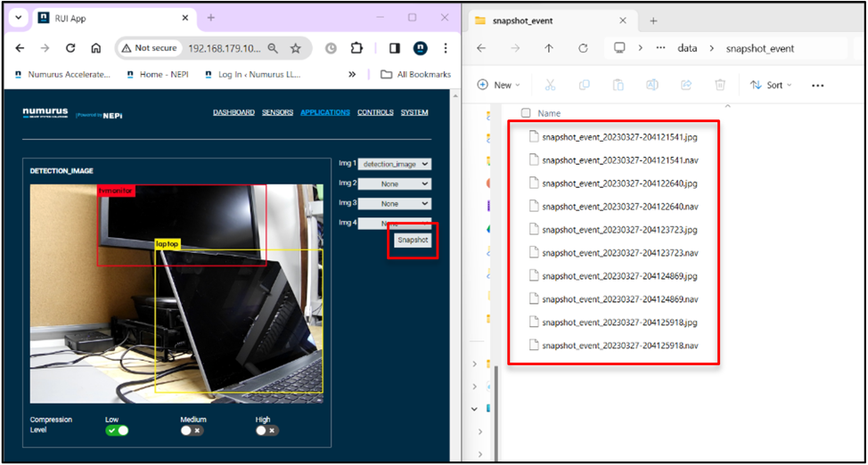The image size is (868, 465).
Task: Open the Img 3 dropdown
Action: 395,204
